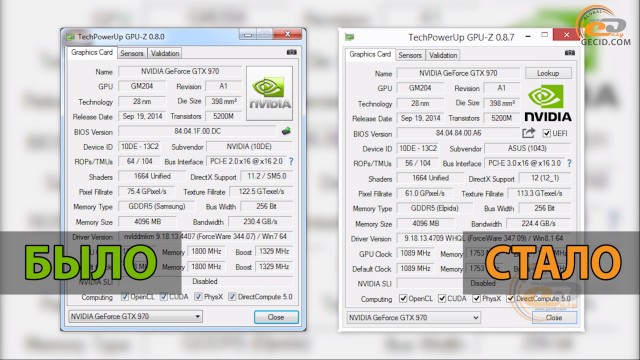The height and width of the screenshot is (360, 640).
Task: Click NVIDIA logo in GPU-Z 0.8.7 window
Action: [548, 103]
